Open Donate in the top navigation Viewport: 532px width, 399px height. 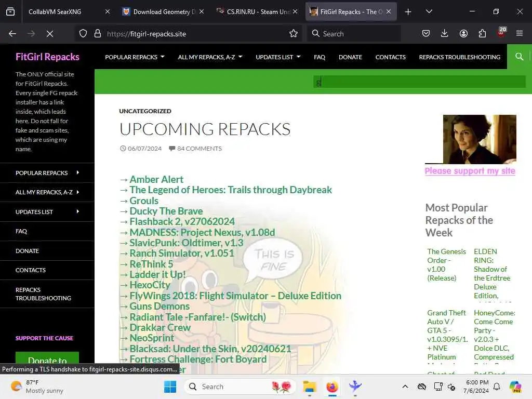(350, 57)
